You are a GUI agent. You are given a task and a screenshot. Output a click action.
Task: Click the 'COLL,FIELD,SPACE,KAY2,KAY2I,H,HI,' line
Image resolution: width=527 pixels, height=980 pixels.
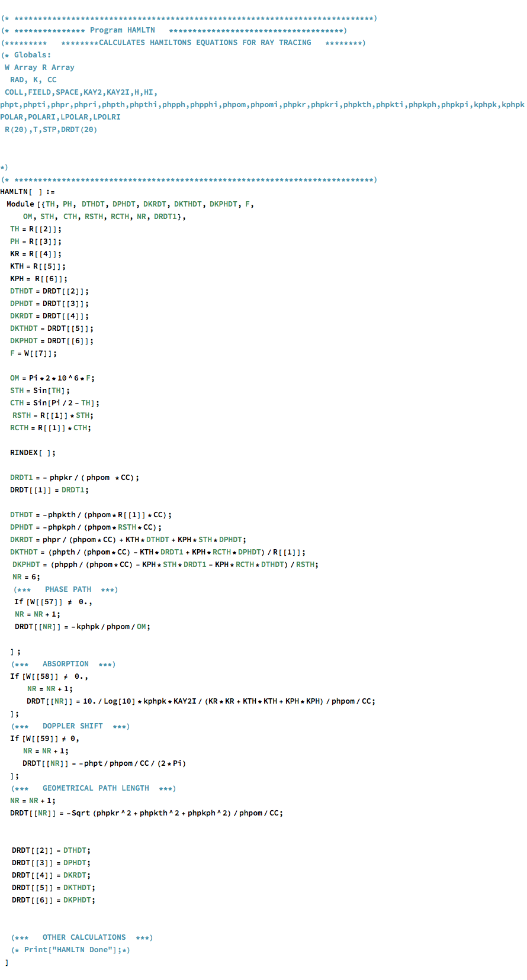(81, 92)
